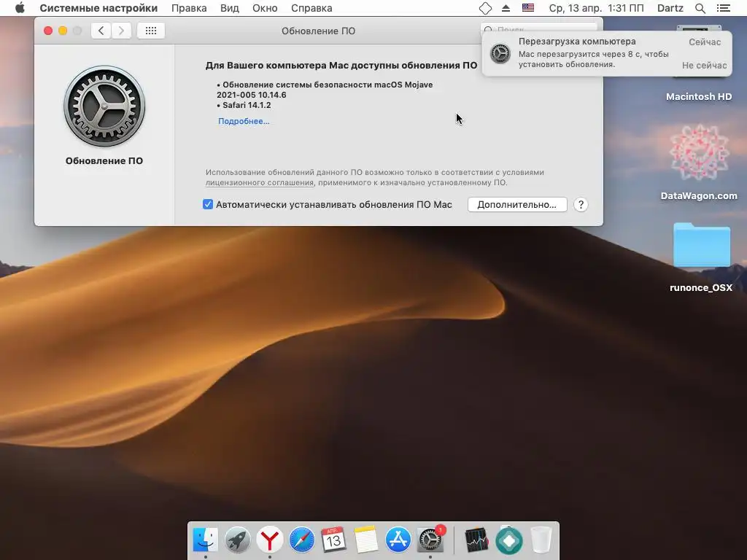Screen dimensions: 747x560
Task: Click the Перезагрузка компьютера notification title
Action: [x=577, y=42]
